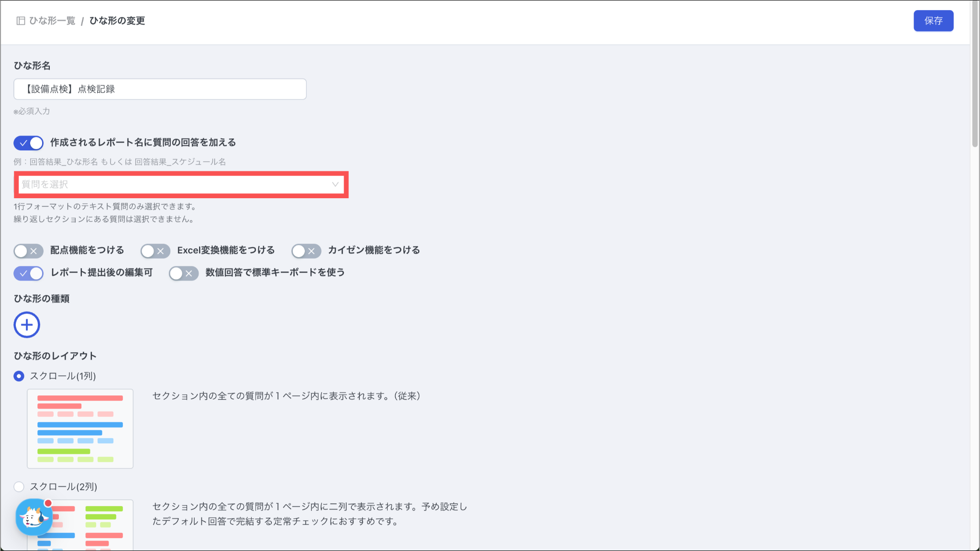
Task: Go to ひな形一覧 breadcrumb link
Action: 52,21
